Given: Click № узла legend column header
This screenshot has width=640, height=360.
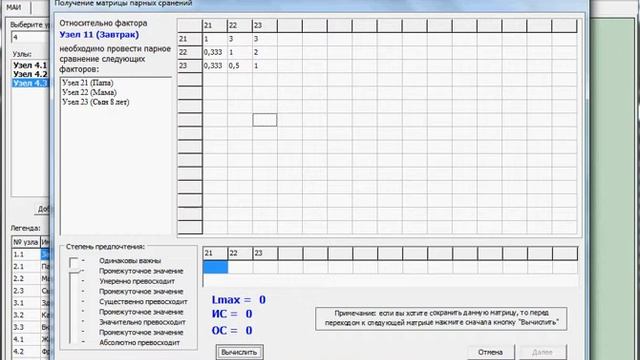Looking at the screenshot, I should click(x=26, y=242).
